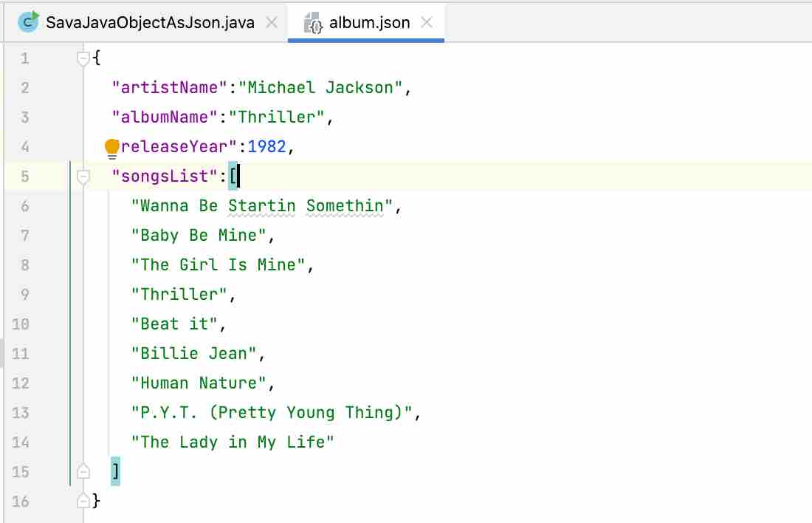Click the fold end marker on line 15
812x523 pixels.
pos(83,472)
